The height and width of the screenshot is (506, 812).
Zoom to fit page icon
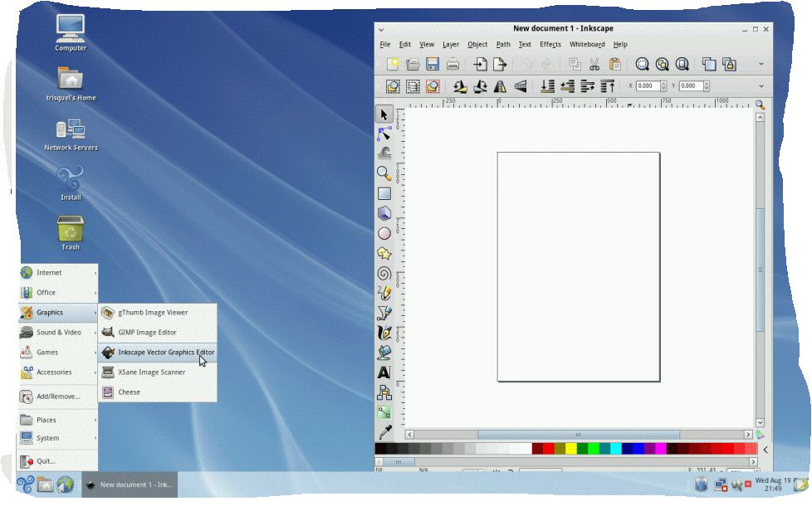(x=682, y=64)
